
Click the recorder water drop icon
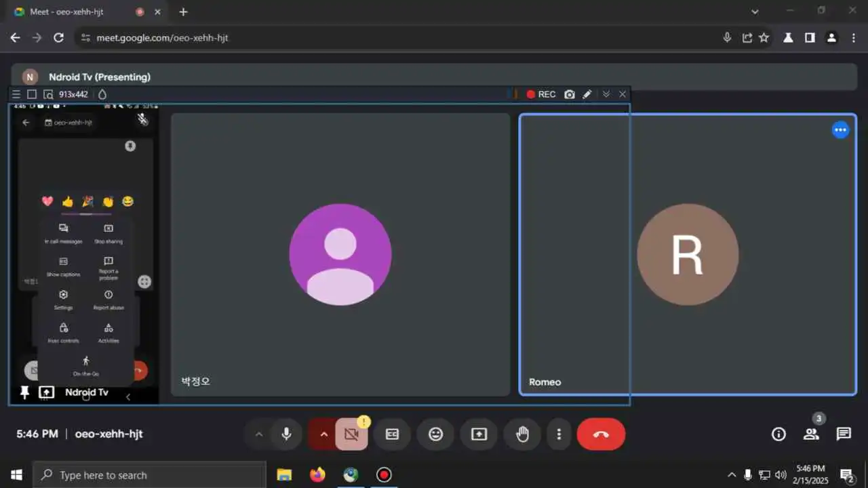(102, 94)
